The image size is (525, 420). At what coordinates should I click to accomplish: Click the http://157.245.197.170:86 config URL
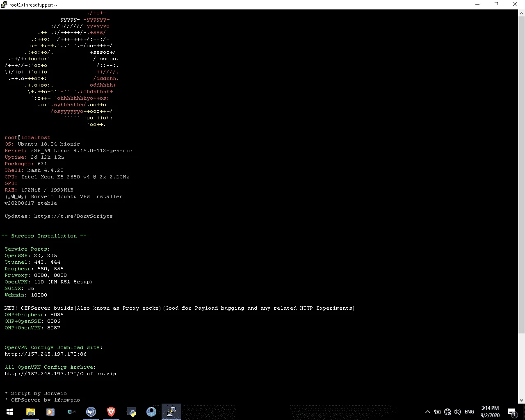46,354
